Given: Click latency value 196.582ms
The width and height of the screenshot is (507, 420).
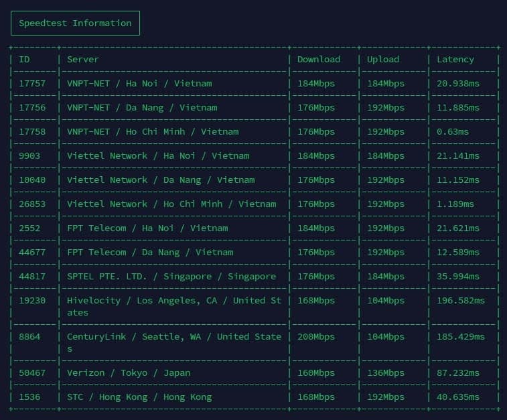Looking at the screenshot, I should 461,301.
